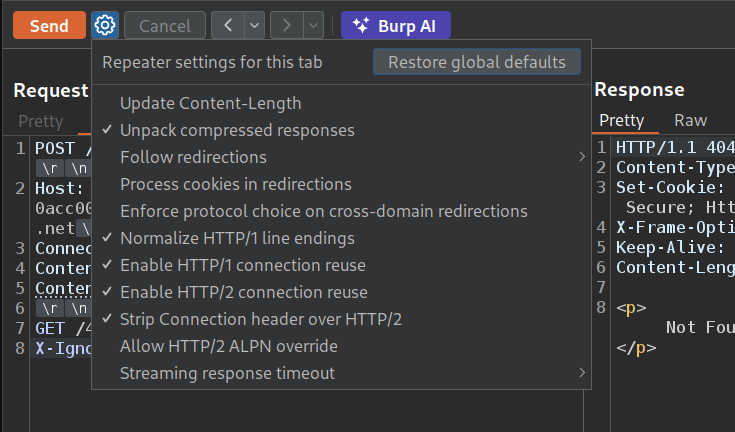Enable Update Content-Length option
Screen dimensions: 735x432
point(210,103)
